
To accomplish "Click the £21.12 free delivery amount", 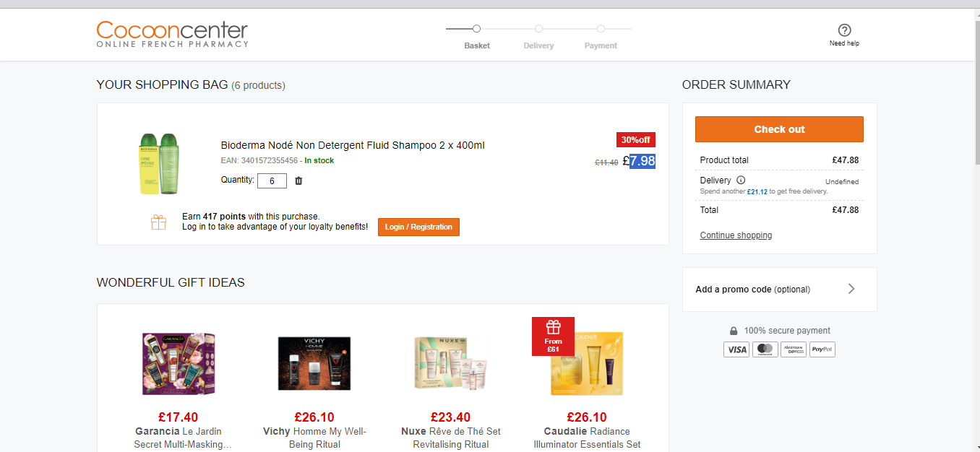I will [x=757, y=192].
